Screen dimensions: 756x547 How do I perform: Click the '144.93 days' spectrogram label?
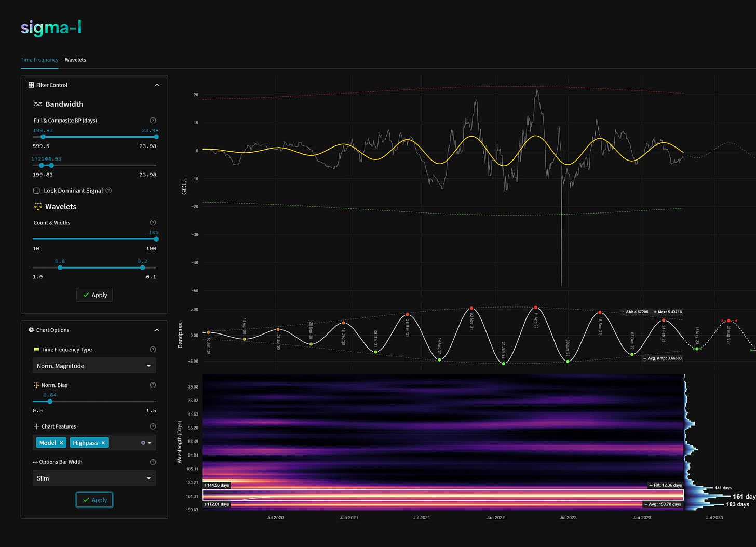point(217,485)
